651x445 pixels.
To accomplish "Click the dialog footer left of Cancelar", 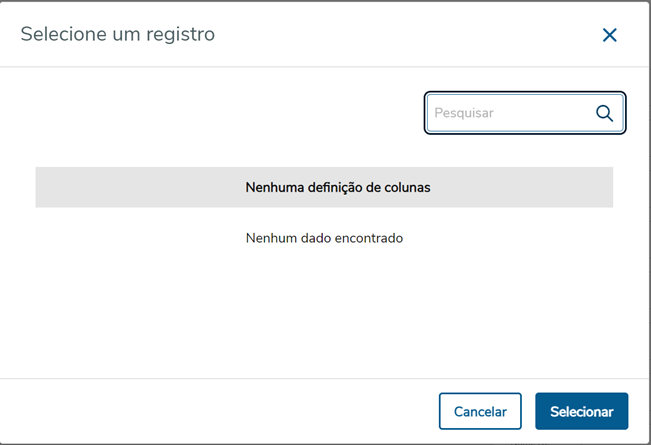I will (220, 411).
